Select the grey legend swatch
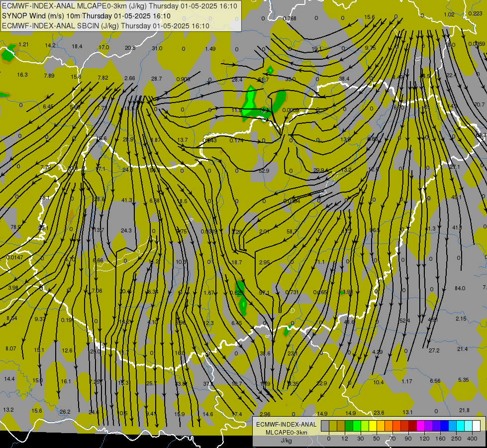The image size is (487, 448). 325,426
